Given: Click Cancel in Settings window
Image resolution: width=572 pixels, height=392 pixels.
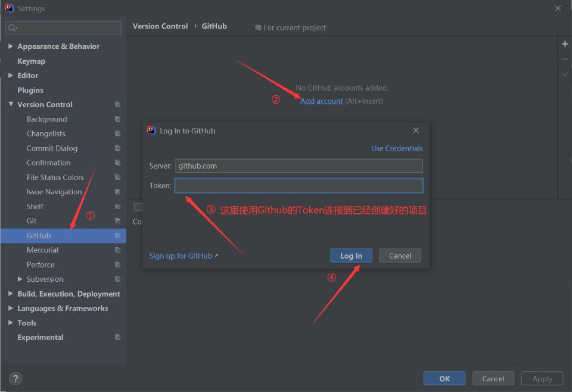Looking at the screenshot, I should pos(493,378).
